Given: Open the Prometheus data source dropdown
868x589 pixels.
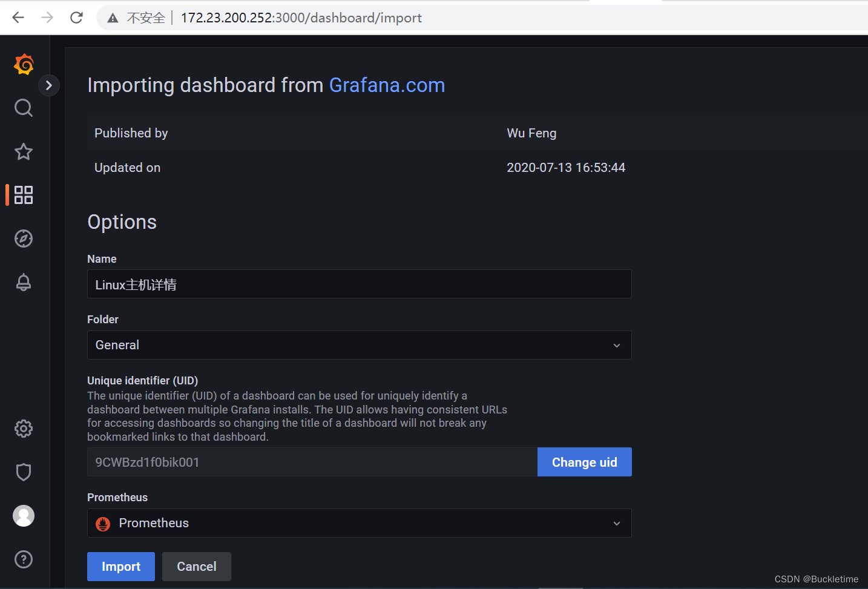Looking at the screenshot, I should coord(360,523).
